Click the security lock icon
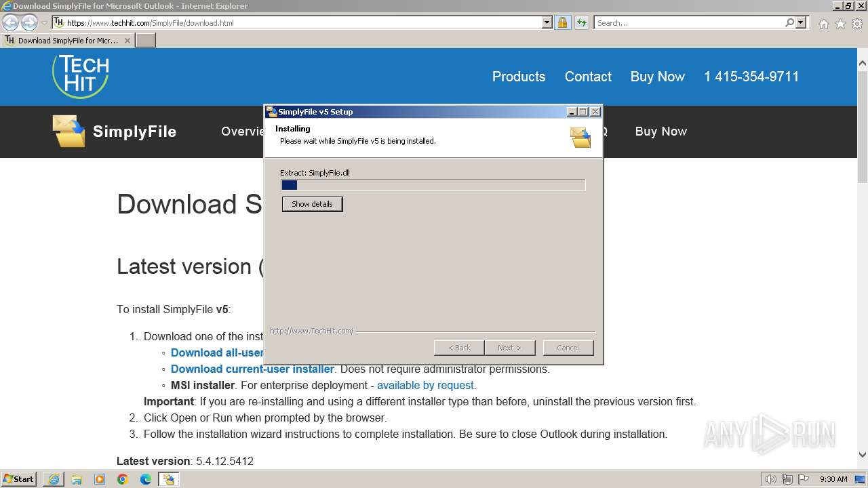The width and height of the screenshot is (868, 488). tap(562, 22)
